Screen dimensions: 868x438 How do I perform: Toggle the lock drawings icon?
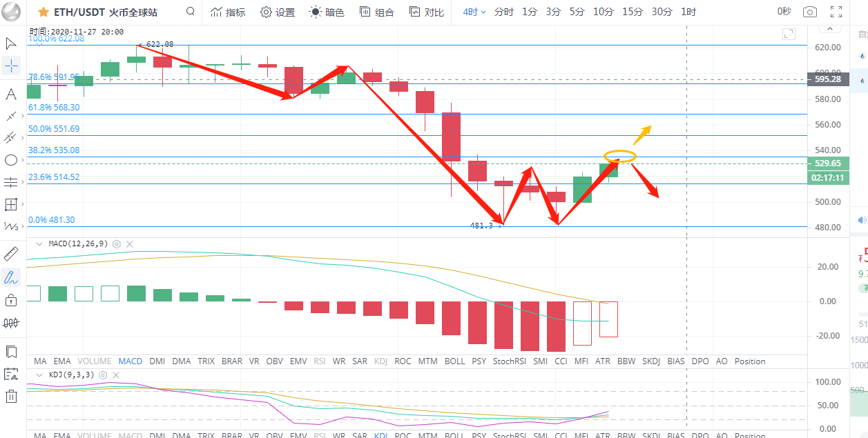click(11, 300)
